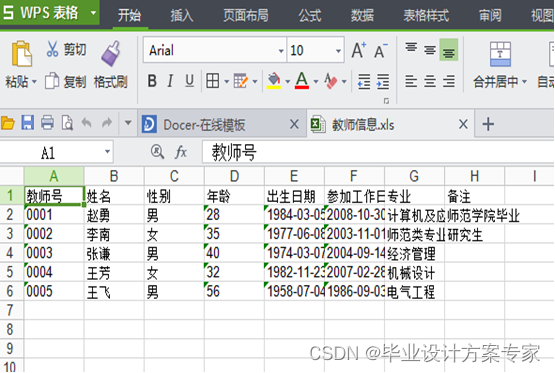Switch to the 审阅 (Review) tab
The height and width of the screenshot is (373, 555).
coord(490,15)
